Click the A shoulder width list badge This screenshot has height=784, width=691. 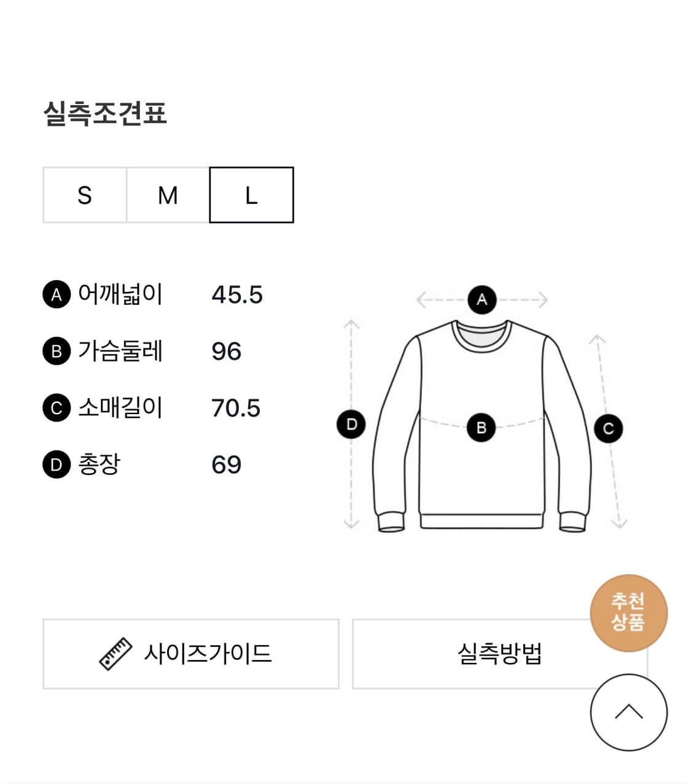[x=57, y=295]
